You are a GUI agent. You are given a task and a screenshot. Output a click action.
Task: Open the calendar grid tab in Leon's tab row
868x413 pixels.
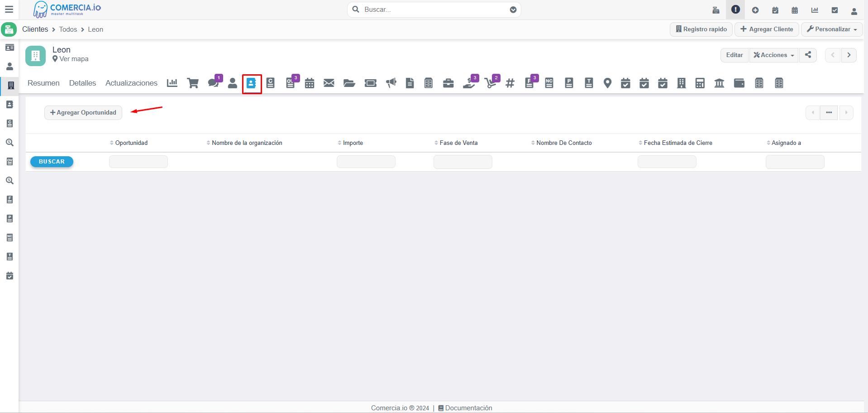click(x=310, y=83)
